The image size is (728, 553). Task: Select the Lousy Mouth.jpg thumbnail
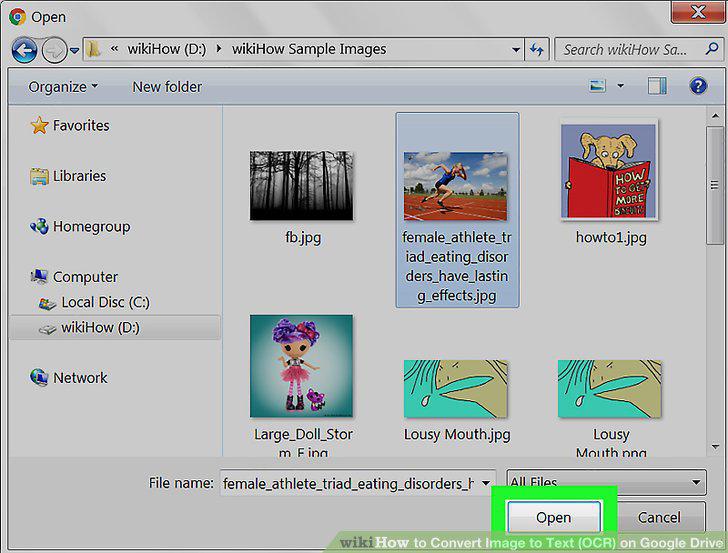pos(455,389)
